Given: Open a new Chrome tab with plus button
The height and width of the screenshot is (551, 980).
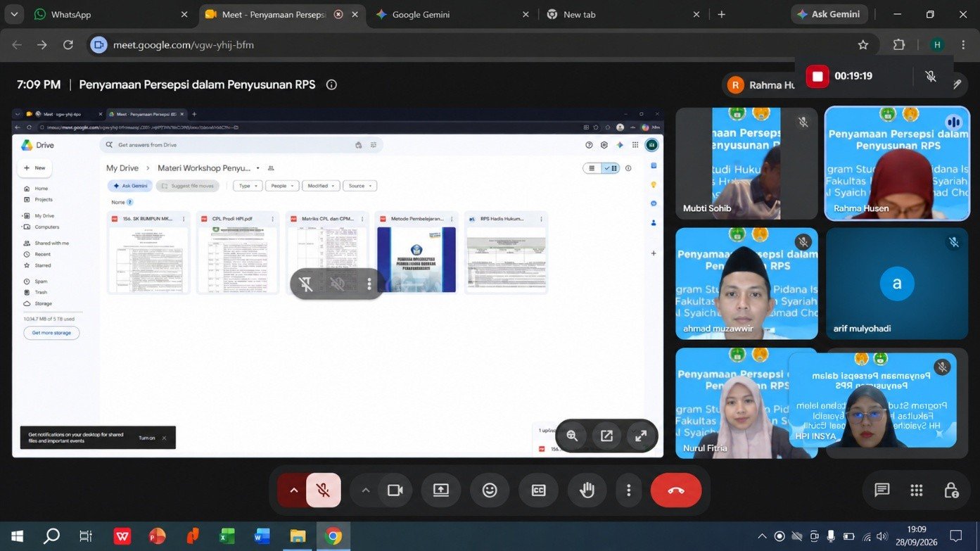Looking at the screenshot, I should click(721, 14).
